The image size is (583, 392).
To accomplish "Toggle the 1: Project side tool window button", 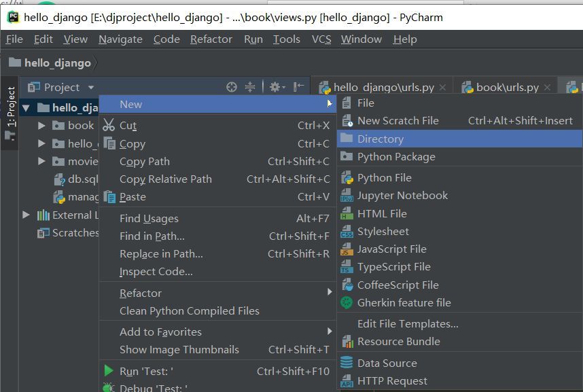I will (x=11, y=113).
